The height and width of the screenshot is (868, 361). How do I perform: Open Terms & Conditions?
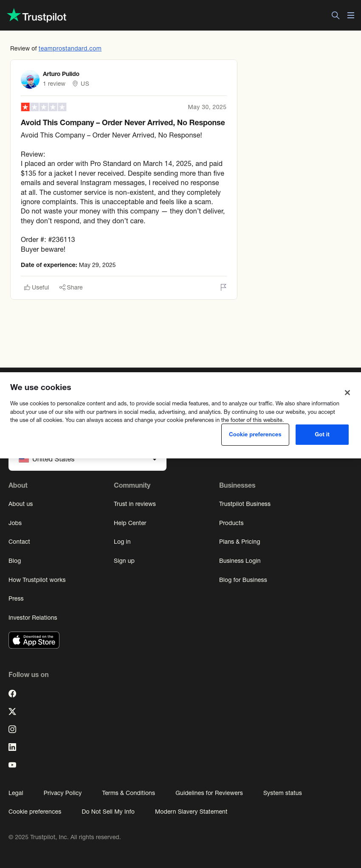click(x=128, y=793)
